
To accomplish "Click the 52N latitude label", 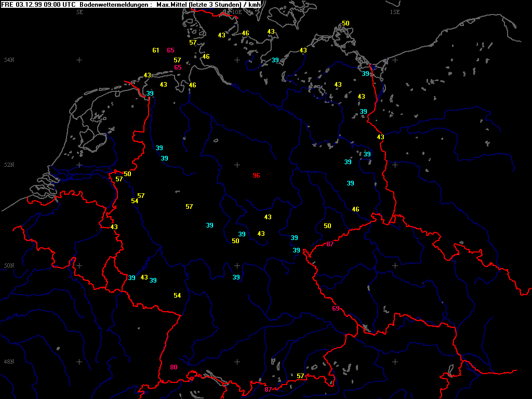I will (x=9, y=165).
